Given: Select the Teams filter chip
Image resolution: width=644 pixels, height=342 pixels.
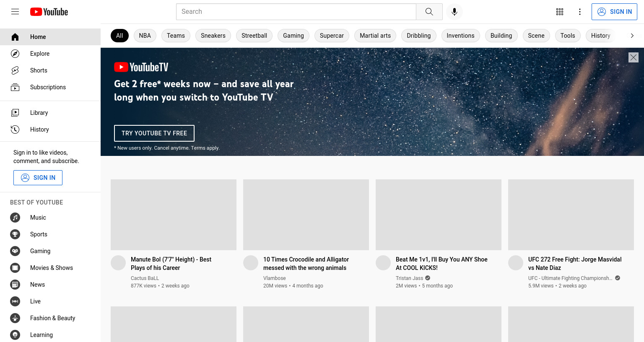Looking at the screenshot, I should click(176, 36).
